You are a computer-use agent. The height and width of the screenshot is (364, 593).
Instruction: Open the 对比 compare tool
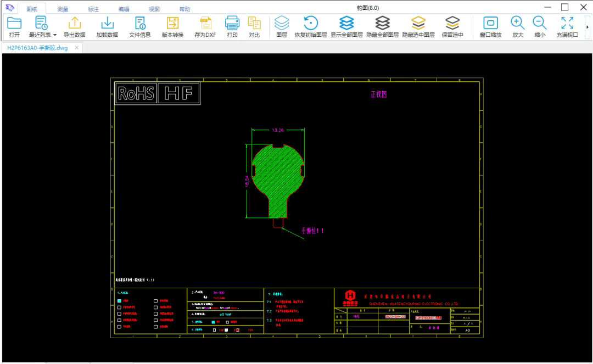point(254,27)
